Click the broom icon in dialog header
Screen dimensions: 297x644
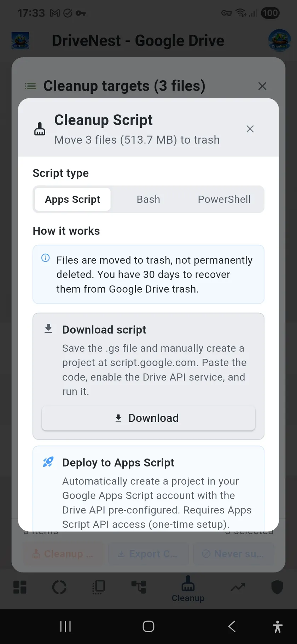point(40,129)
